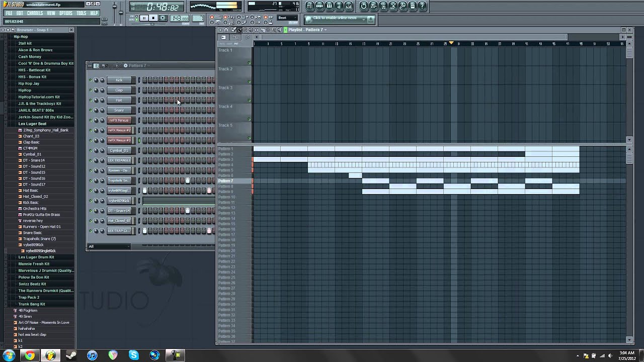Click the Windows Start button

pos(9,355)
